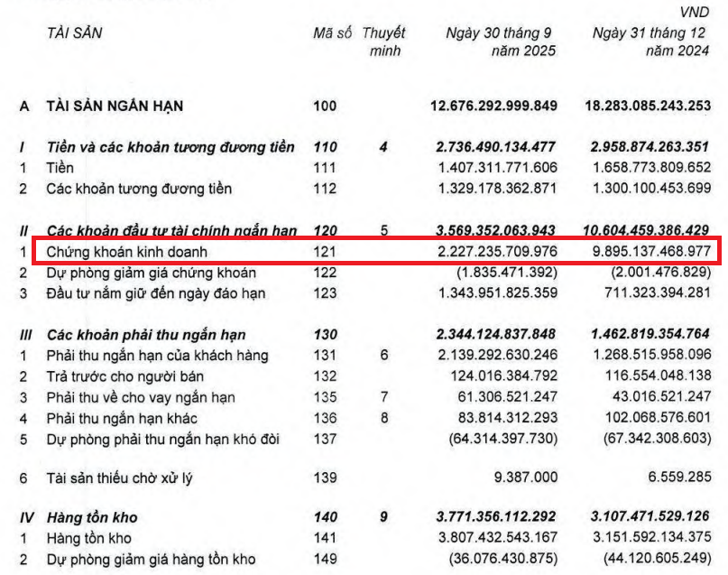Select the highlighted 'Chứng khoán kinh doanh' row
728x575 pixels.
pyautogui.click(x=135, y=248)
